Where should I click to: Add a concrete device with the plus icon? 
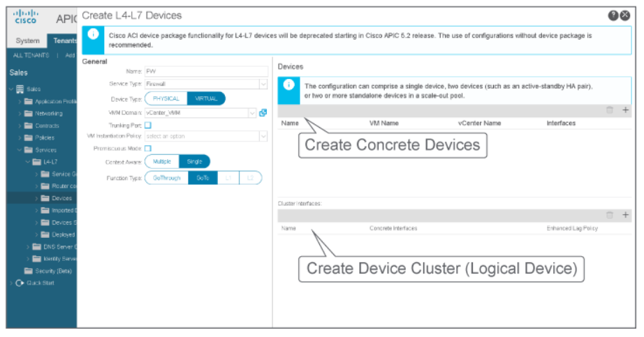click(x=625, y=110)
